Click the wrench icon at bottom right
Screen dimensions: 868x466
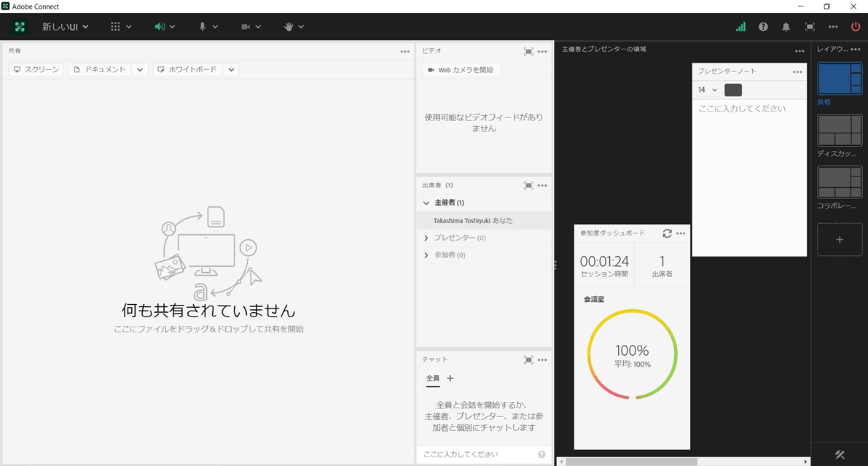[x=839, y=454]
